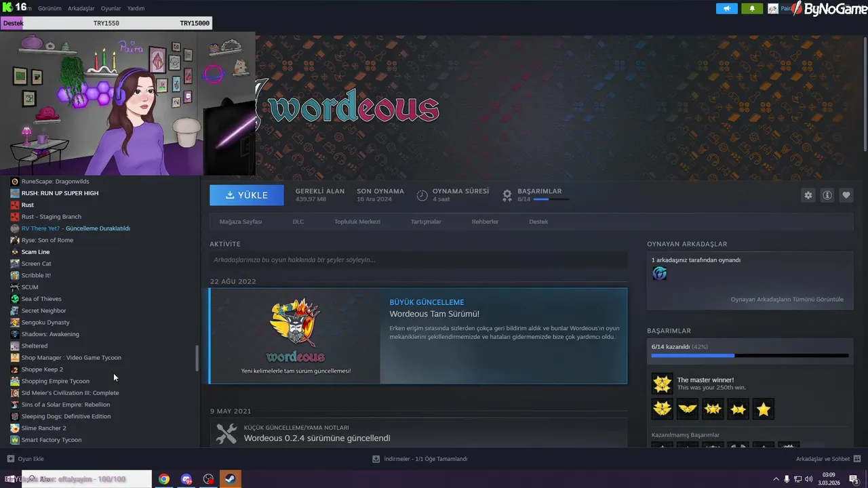868x488 pixels.
Task: Open Rehberler tab
Action: [x=486, y=222]
